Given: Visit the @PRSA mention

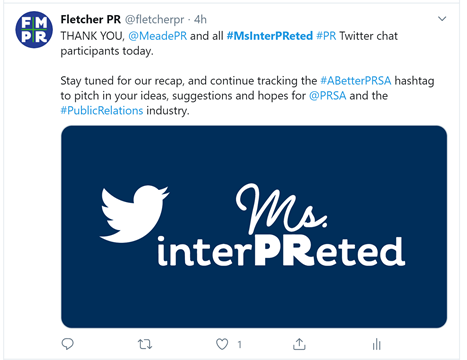Looking at the screenshot, I should pos(328,96).
